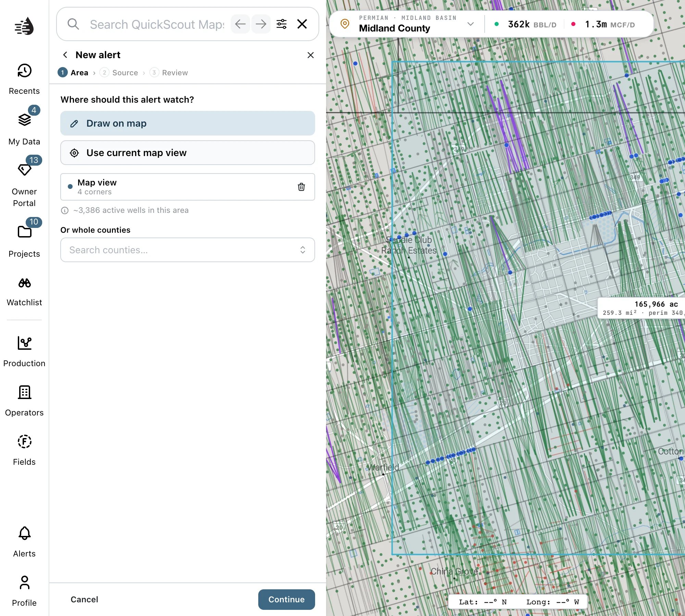Click Warfield label on map
The image size is (685, 616).
pyautogui.click(x=383, y=467)
